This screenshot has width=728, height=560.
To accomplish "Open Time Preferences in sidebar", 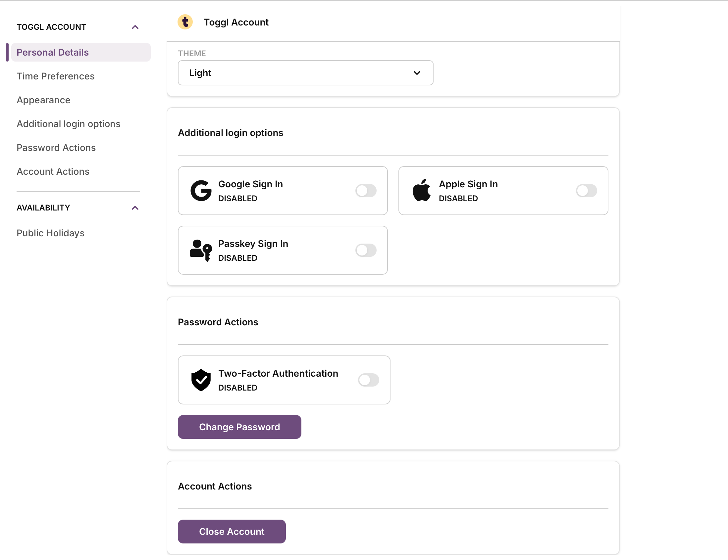I will click(56, 76).
